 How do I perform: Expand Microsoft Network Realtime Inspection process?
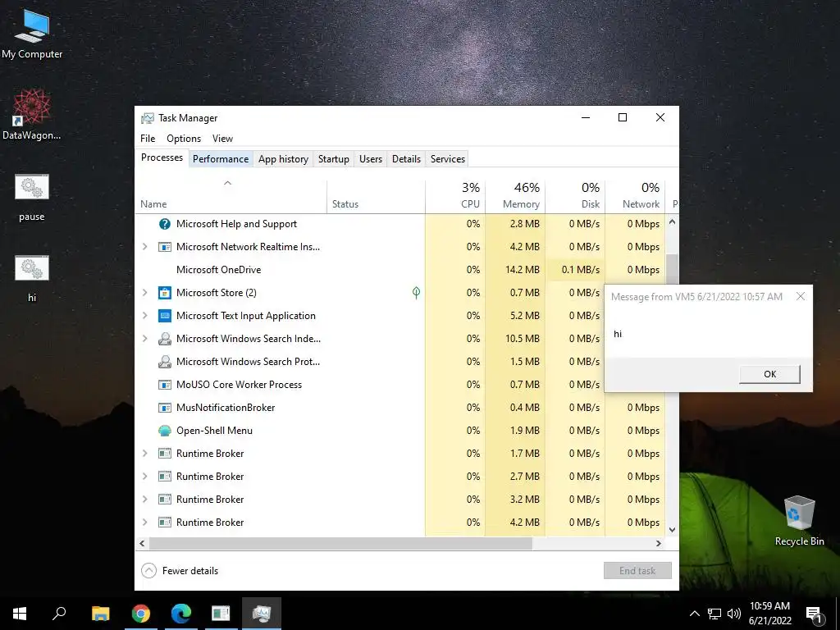point(144,247)
